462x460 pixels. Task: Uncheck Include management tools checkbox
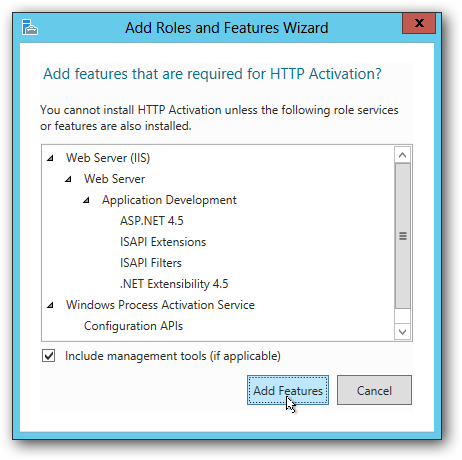coord(49,356)
